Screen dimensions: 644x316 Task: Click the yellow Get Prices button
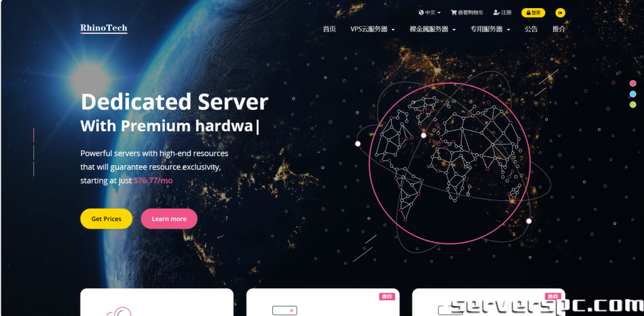coord(106,219)
